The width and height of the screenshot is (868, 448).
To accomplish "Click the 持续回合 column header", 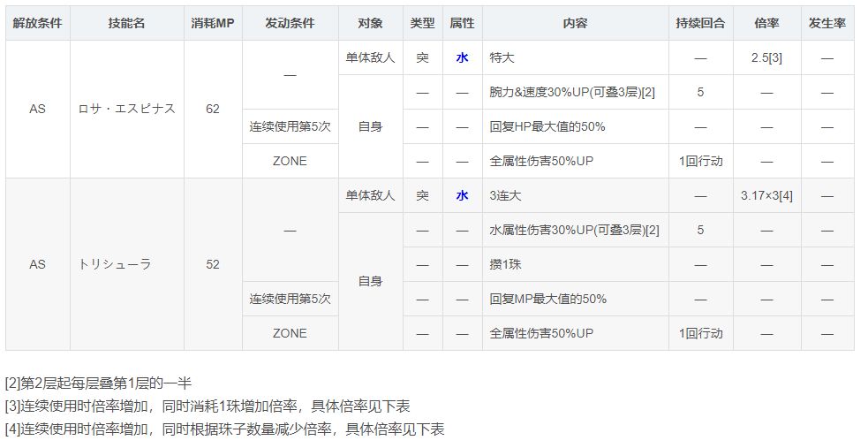I will click(700, 23).
